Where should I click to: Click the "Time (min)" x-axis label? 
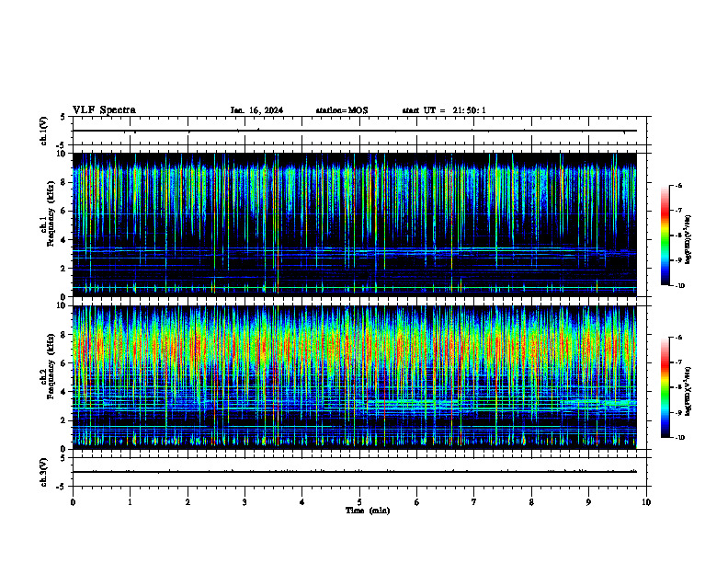[368, 511]
